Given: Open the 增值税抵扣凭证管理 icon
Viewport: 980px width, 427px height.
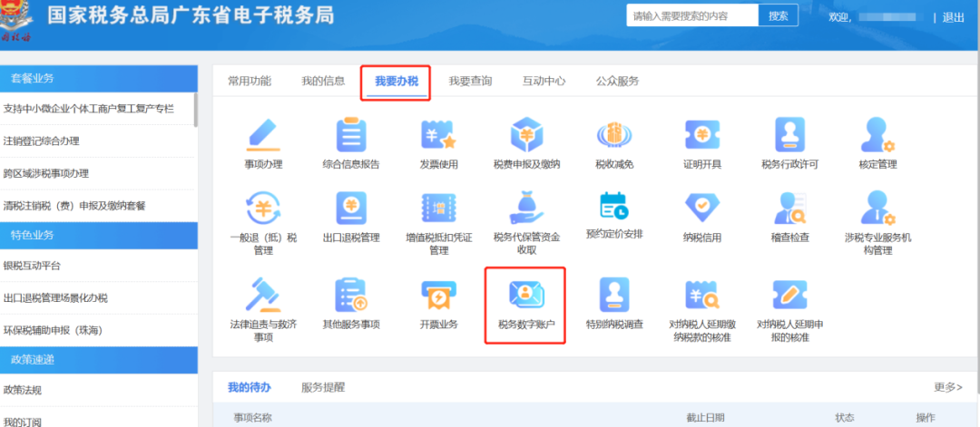Looking at the screenshot, I should pos(438,209).
